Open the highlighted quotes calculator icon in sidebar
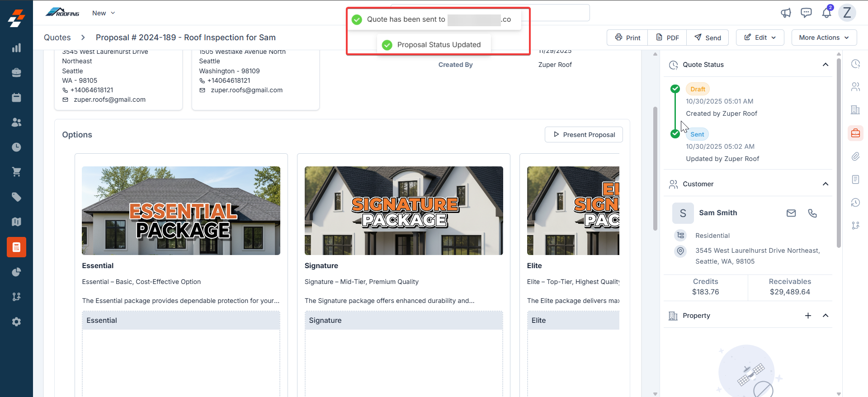The height and width of the screenshot is (397, 868). click(x=16, y=247)
